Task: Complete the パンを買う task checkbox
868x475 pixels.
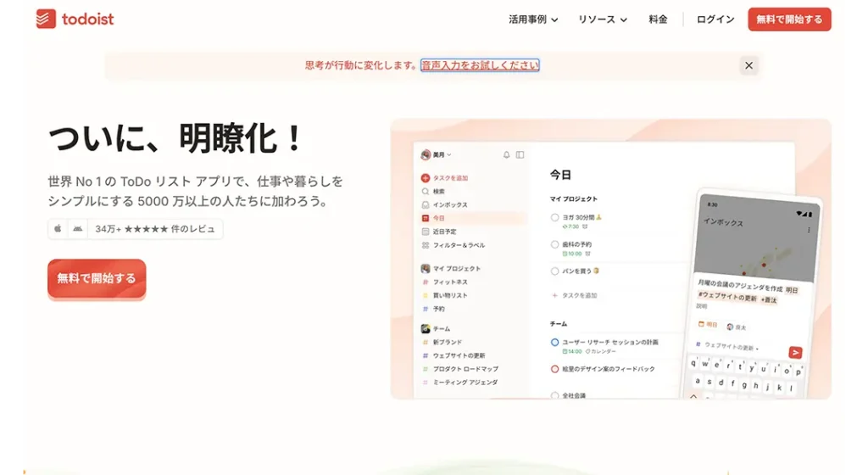Action: click(554, 271)
